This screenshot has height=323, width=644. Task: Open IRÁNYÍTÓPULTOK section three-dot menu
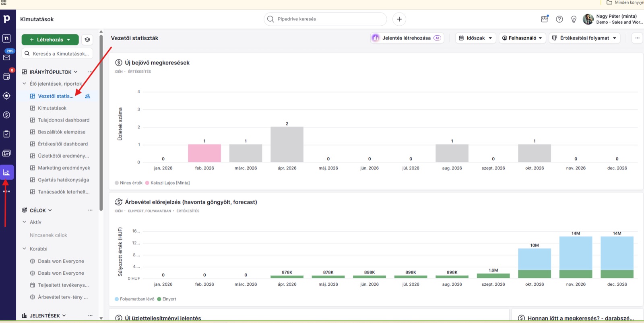(x=90, y=72)
